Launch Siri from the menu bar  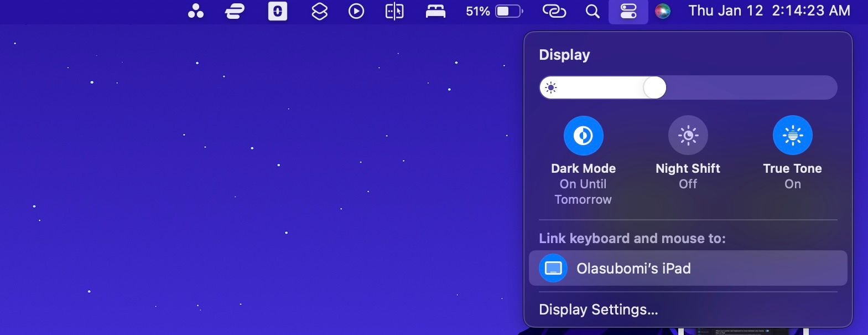point(663,11)
